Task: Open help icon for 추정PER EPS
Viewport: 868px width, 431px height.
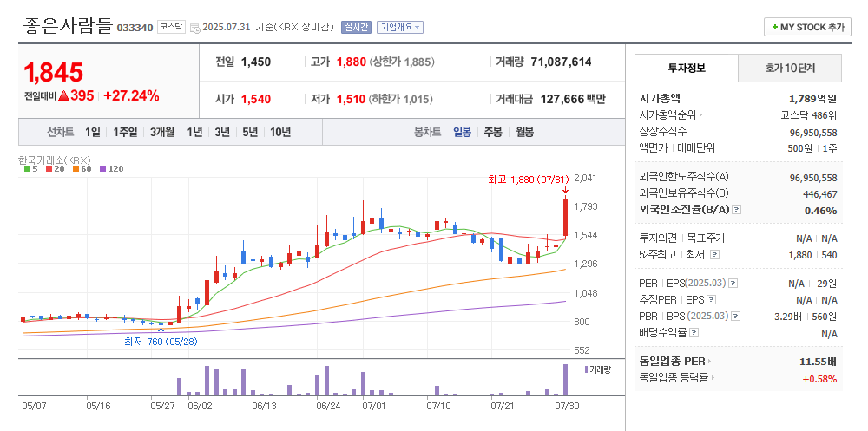Action: point(712,300)
